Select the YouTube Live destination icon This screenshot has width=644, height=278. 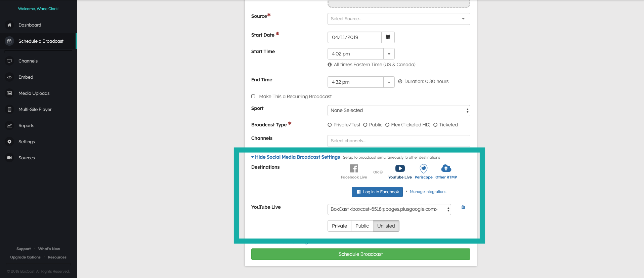(x=400, y=168)
